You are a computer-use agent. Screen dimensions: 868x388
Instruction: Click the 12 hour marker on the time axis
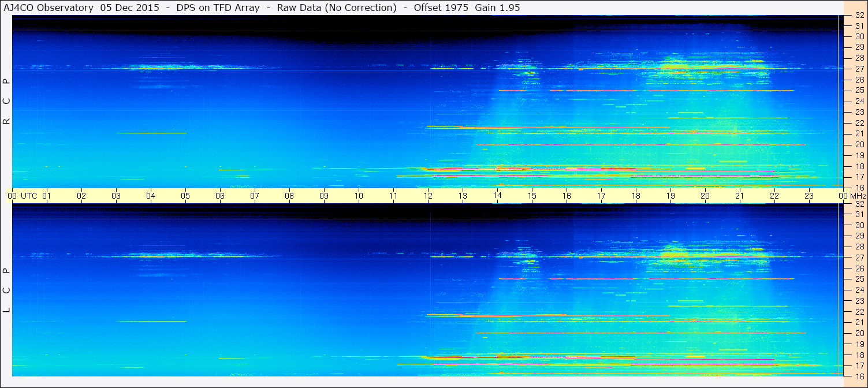tap(428, 196)
